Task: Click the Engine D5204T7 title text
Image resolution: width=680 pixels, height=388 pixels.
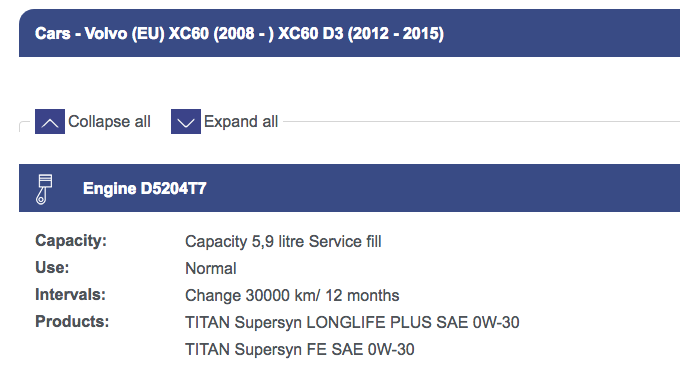Action: coord(145,189)
